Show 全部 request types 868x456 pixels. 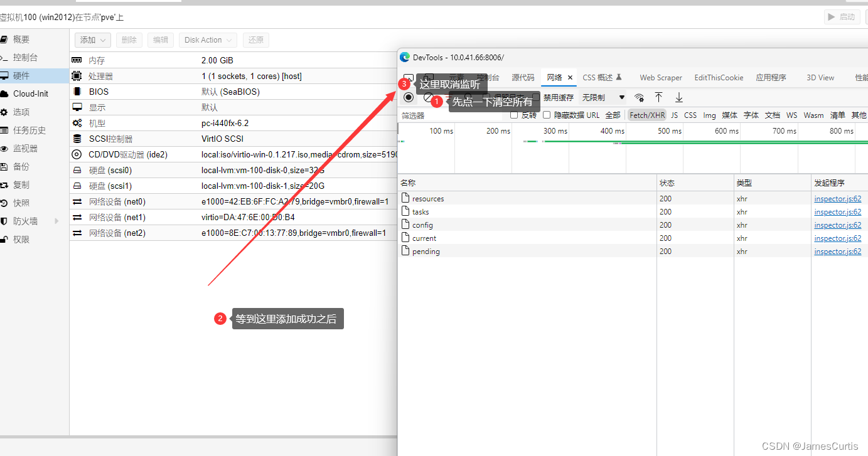613,115
